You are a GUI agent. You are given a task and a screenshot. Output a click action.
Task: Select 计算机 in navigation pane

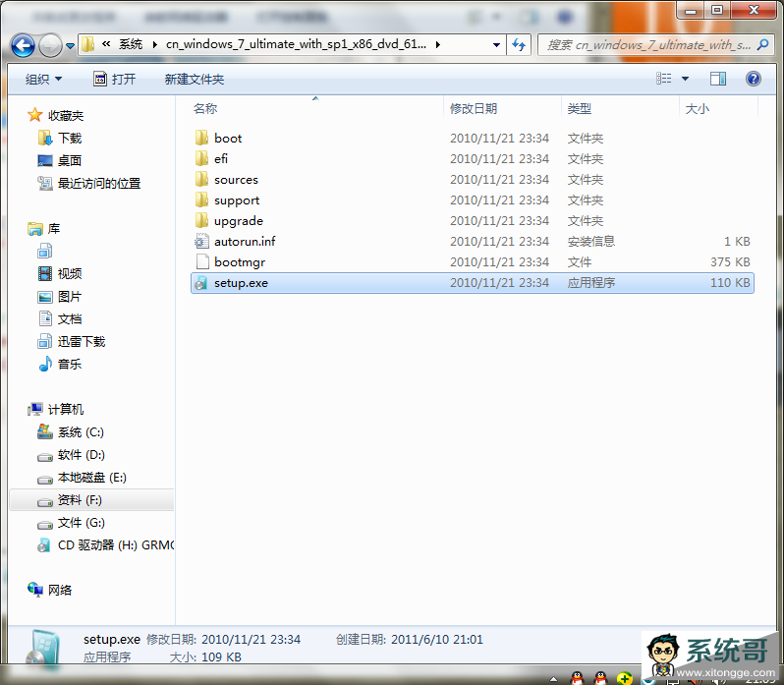coord(66,409)
